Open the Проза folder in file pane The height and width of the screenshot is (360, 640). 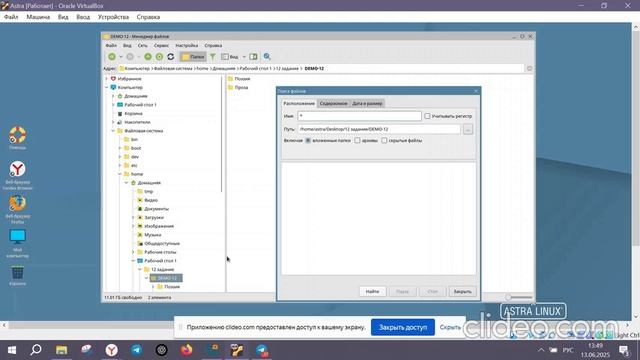coord(238,87)
